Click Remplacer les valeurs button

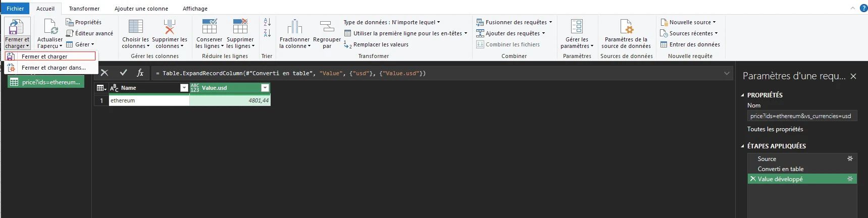pos(381,44)
